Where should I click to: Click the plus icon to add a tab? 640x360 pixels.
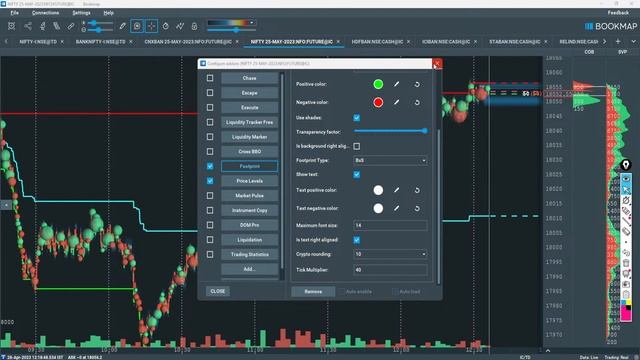tap(618, 41)
